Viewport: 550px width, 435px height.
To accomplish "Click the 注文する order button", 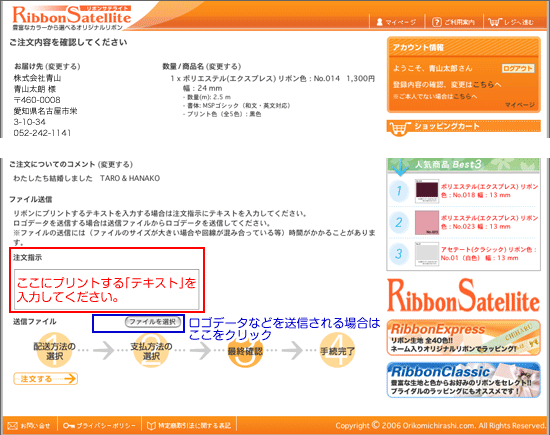I will [46, 379].
